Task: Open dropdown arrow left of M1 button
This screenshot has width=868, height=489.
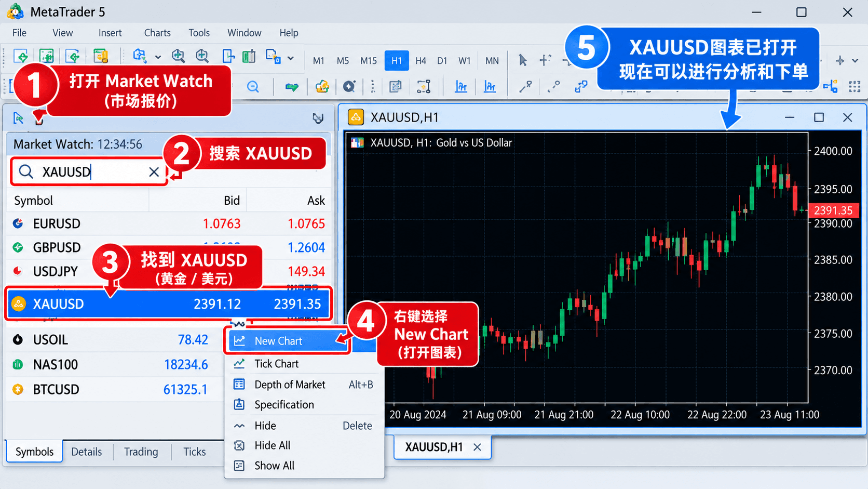Action: point(291,58)
